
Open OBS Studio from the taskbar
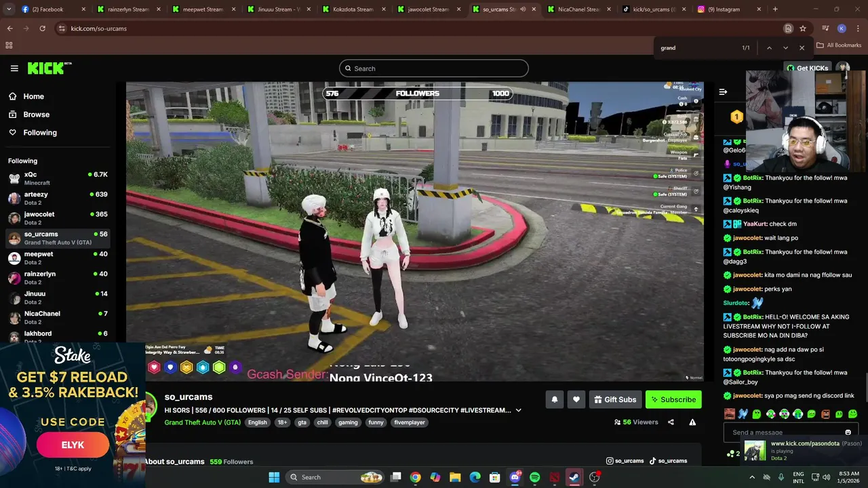pyautogui.click(x=595, y=477)
